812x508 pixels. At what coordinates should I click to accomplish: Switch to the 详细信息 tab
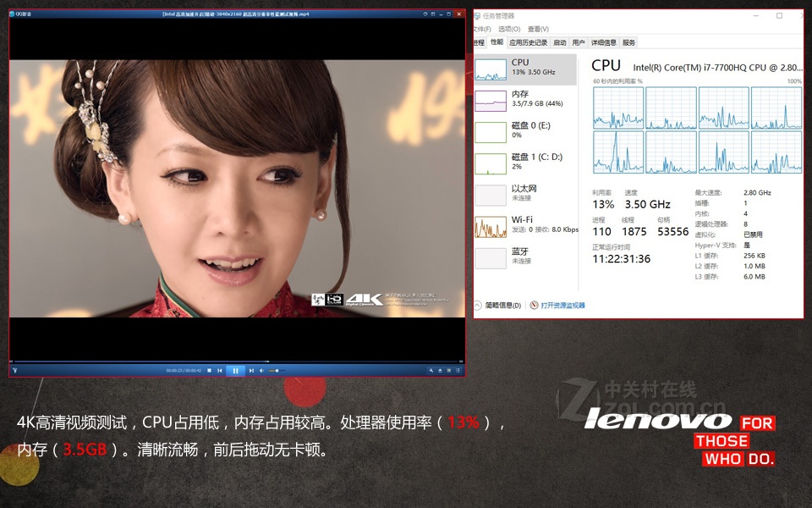(603, 42)
